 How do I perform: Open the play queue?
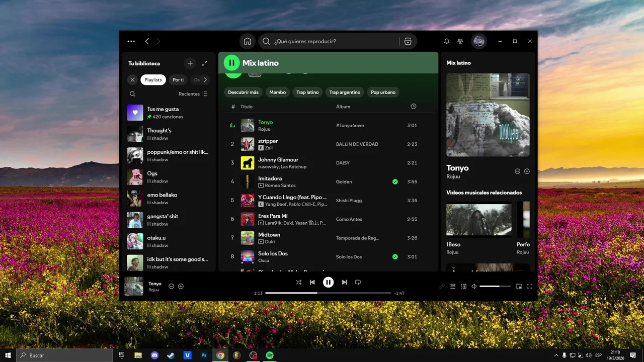(x=453, y=286)
